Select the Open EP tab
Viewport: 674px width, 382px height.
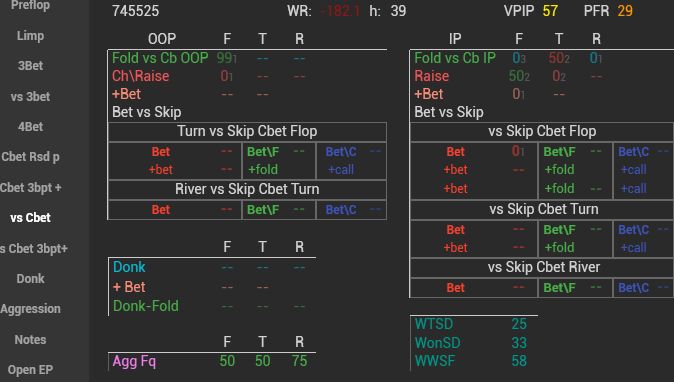(30, 370)
